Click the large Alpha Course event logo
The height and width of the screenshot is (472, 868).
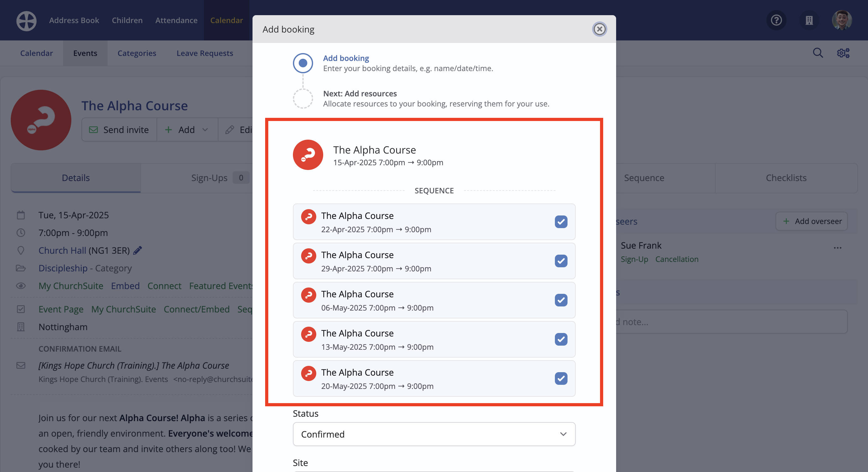point(41,120)
